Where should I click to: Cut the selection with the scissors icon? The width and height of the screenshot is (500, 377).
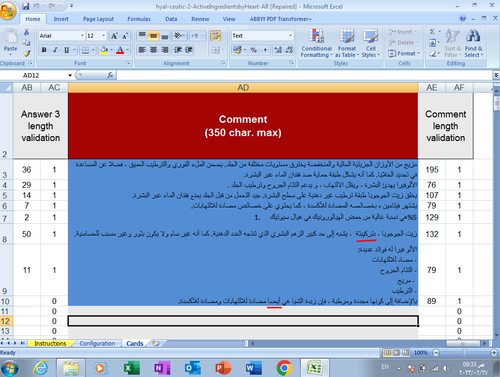(x=26, y=32)
